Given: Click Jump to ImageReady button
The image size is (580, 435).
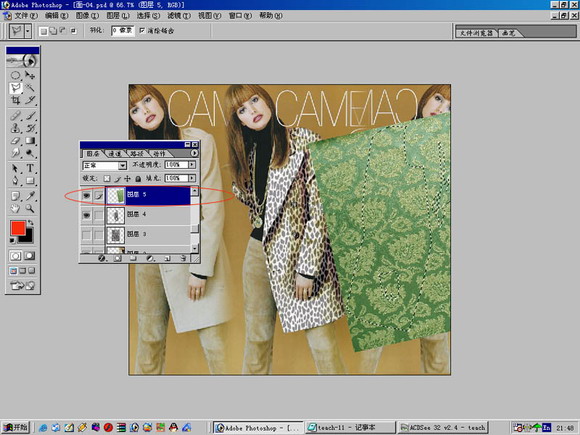Looking at the screenshot, I should pos(22,286).
